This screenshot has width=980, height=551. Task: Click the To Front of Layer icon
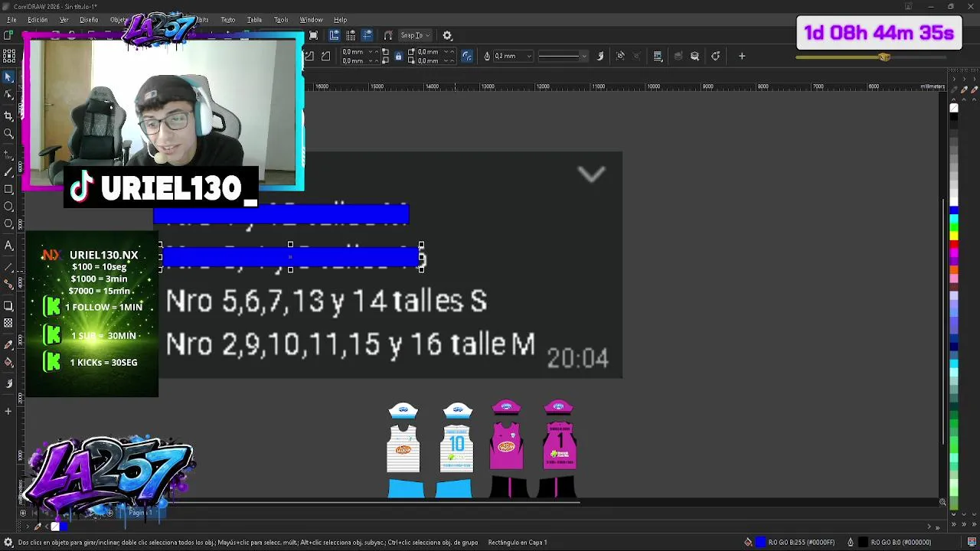[x=678, y=56]
